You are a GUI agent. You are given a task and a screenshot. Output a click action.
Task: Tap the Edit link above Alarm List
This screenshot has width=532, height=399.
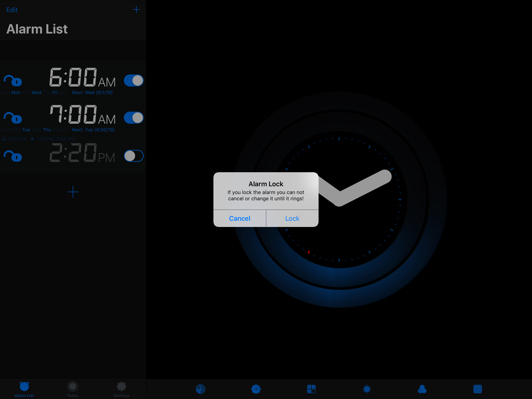[x=12, y=10]
